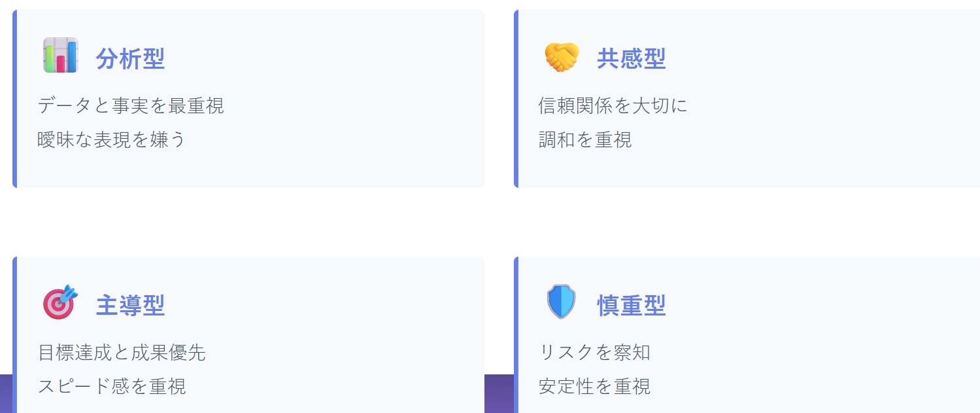The height and width of the screenshot is (413, 980).
Task: Click the target dart icon beside 主導型
Action: (x=60, y=302)
